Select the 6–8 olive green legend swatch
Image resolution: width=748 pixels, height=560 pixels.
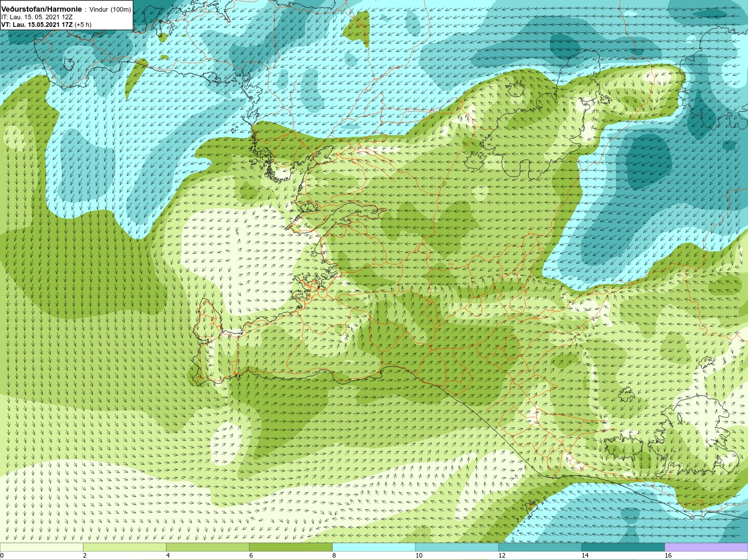(x=291, y=547)
